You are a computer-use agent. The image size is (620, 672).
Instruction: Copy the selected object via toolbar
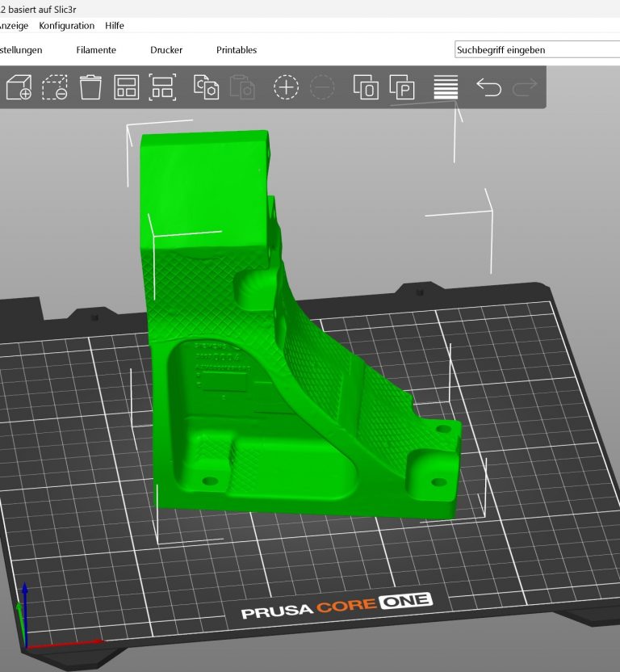coord(206,86)
